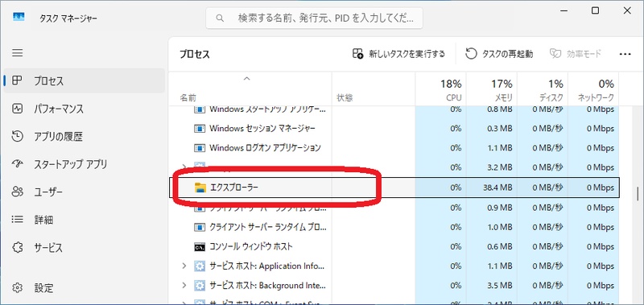The width and height of the screenshot is (644, 305).
Task: Expand サービス ホスト: Application Info group
Action: (184, 266)
